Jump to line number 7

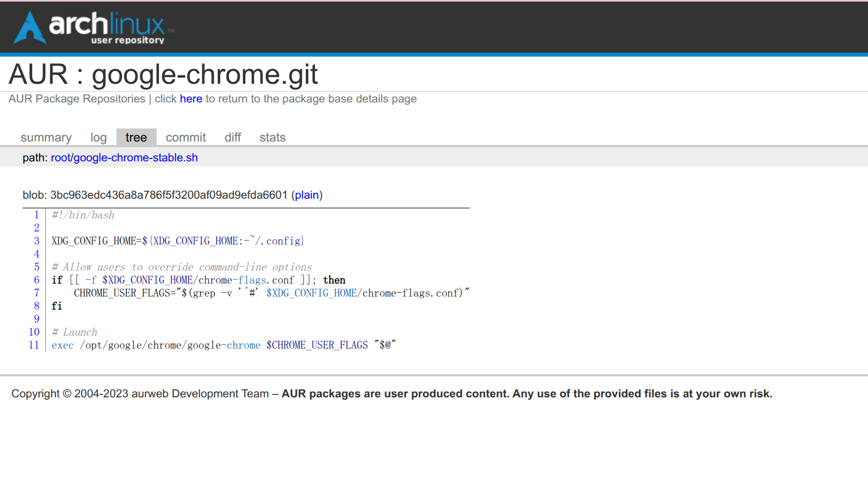pyautogui.click(x=37, y=293)
